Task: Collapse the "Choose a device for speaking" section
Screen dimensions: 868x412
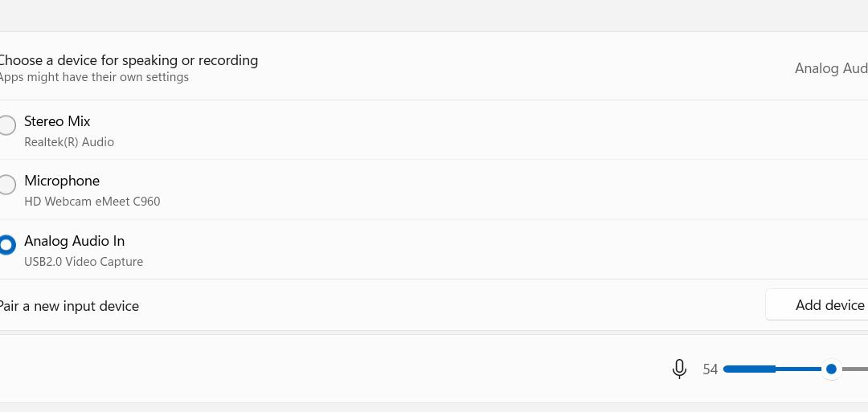Action: [x=129, y=60]
